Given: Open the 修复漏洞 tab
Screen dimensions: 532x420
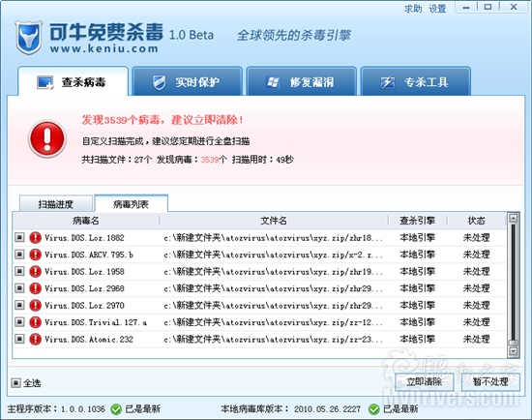Looking at the screenshot, I should (x=301, y=81).
